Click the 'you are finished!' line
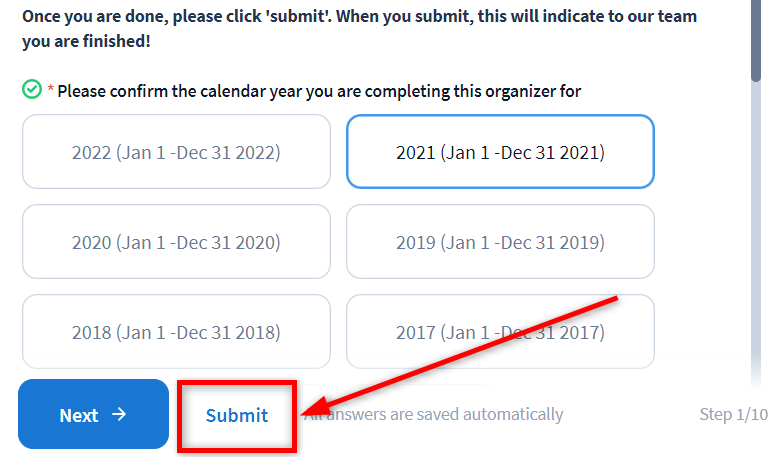Screen dimensions: 784x457 pyautogui.click(x=86, y=41)
